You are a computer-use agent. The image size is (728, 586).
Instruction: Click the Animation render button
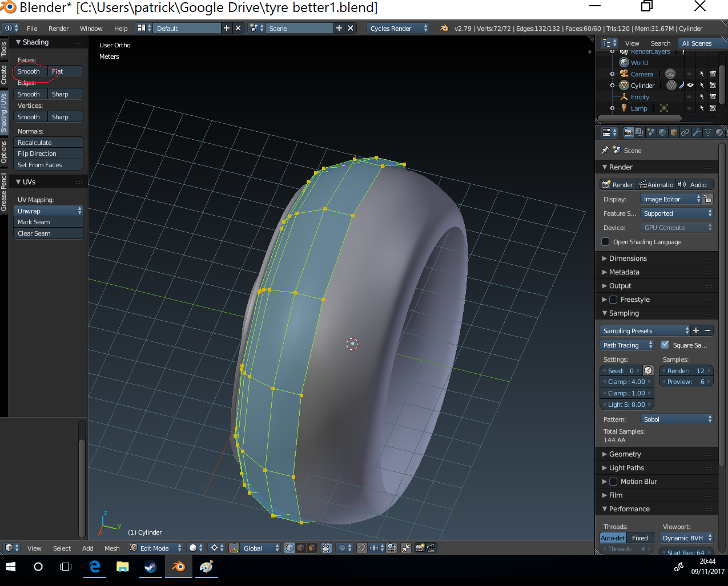(x=656, y=184)
